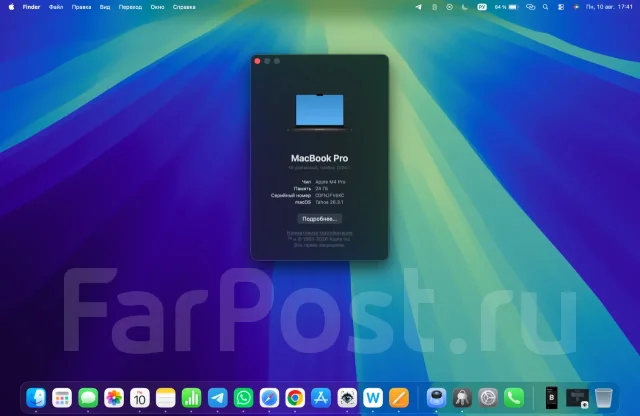
Task: Click the Telegram menu bar icon
Action: tap(418, 7)
